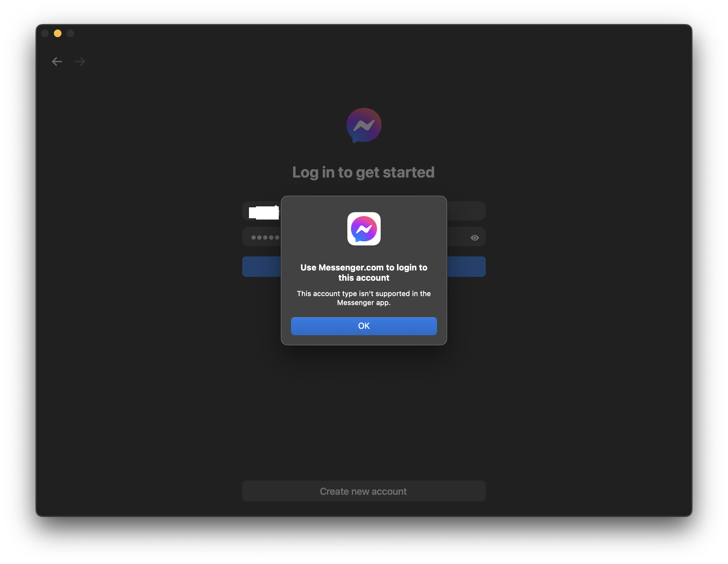Click the back arrow in the toolbar

click(57, 62)
